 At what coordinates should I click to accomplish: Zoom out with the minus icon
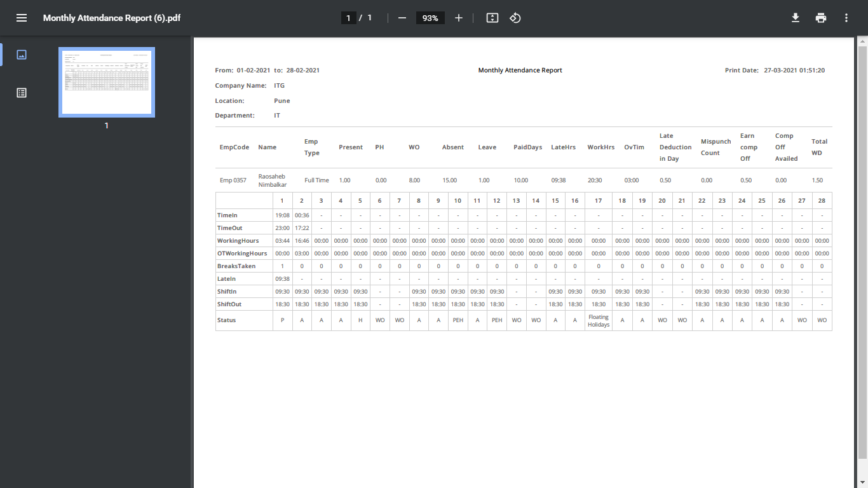[x=402, y=18]
